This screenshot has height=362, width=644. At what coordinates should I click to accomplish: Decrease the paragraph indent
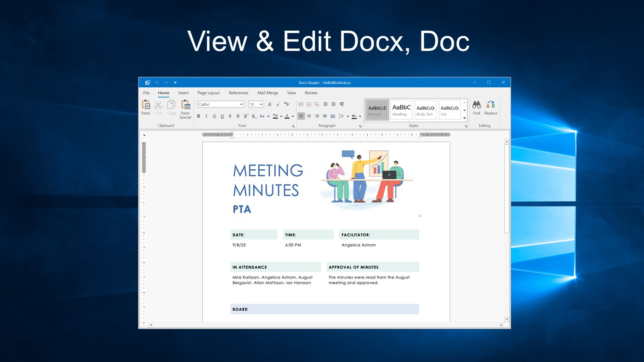[325, 104]
